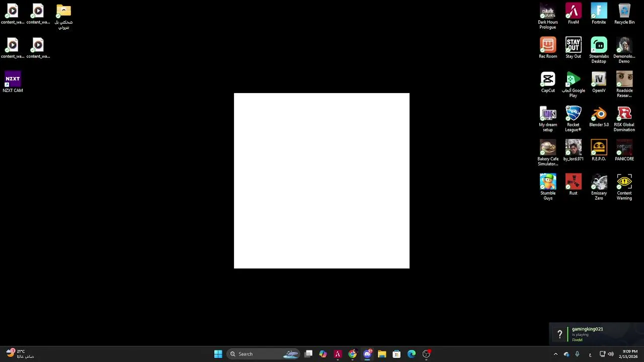Viewport: 644px width, 362px height.
Task: Select the Stumble Guys desktop icon
Action: 548,187
